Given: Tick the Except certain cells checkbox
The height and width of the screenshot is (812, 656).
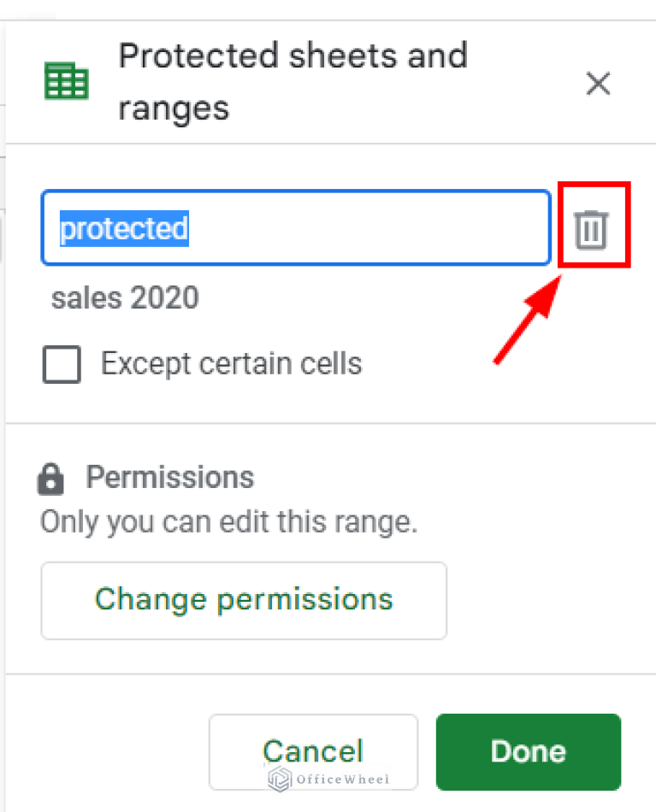Looking at the screenshot, I should coord(62,364).
